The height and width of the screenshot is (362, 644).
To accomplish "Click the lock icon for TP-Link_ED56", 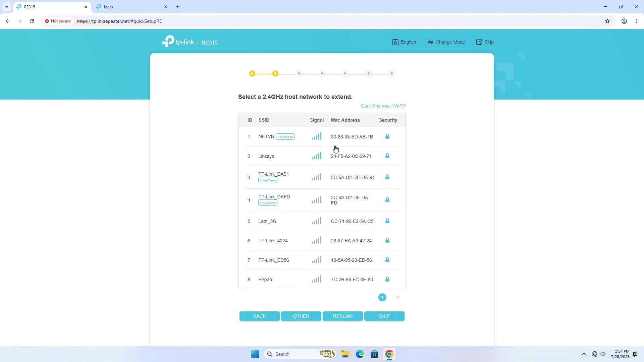I will point(387,260).
